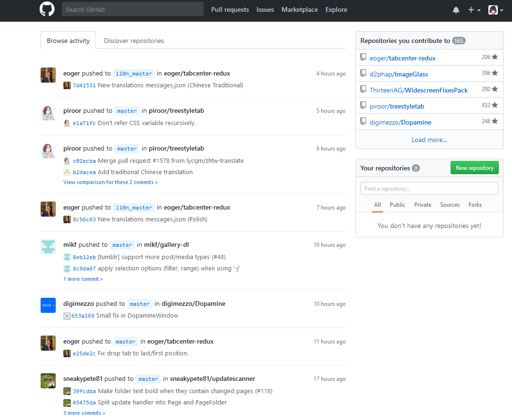Click eoger's avatar in the activity feed

[x=48, y=75]
